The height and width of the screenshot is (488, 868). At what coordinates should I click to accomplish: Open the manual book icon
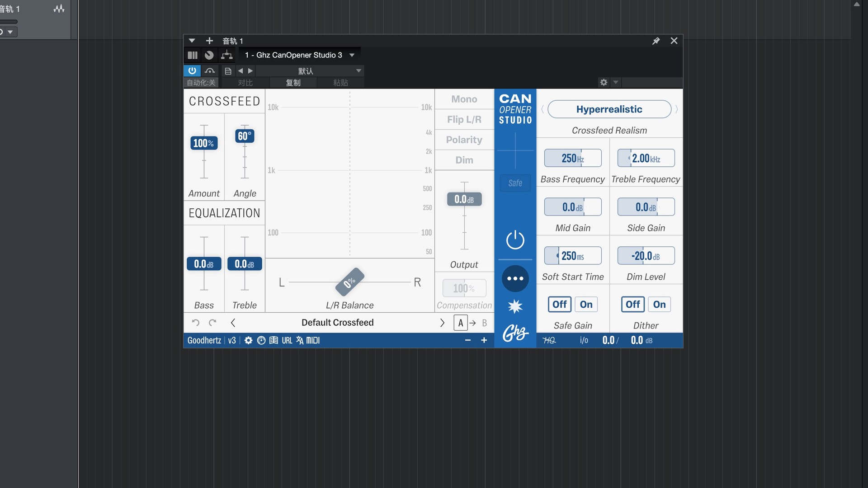(x=274, y=340)
